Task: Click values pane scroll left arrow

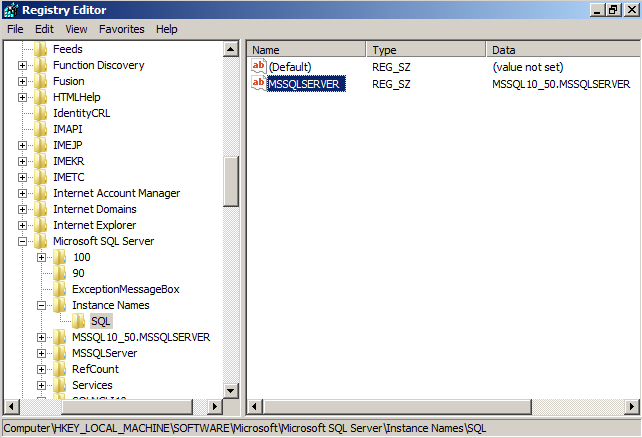Action: coord(255,407)
